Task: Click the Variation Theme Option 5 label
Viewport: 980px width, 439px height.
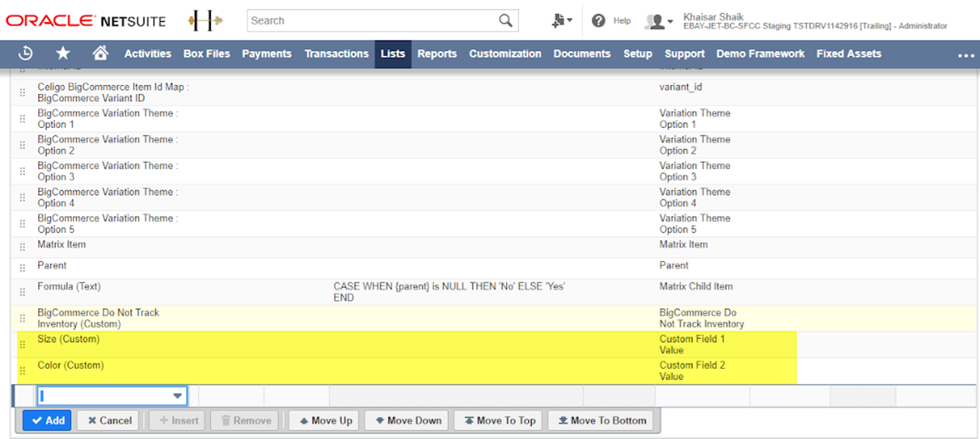Action: point(695,224)
